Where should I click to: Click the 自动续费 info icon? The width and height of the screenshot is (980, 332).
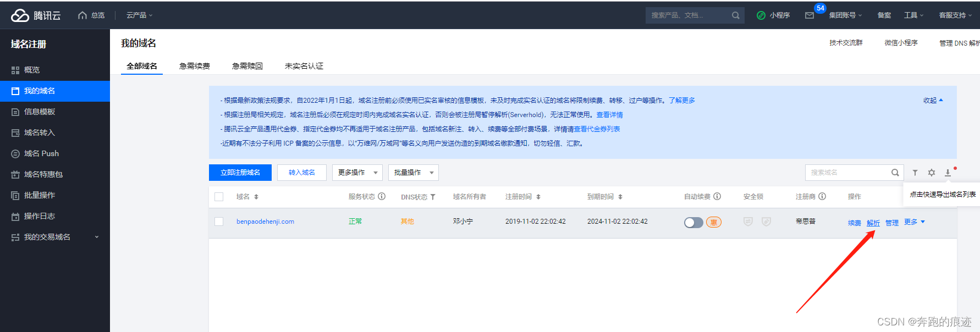click(x=717, y=196)
